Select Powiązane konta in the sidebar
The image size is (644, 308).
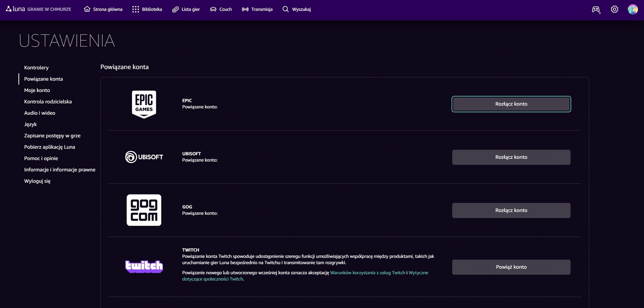point(43,79)
